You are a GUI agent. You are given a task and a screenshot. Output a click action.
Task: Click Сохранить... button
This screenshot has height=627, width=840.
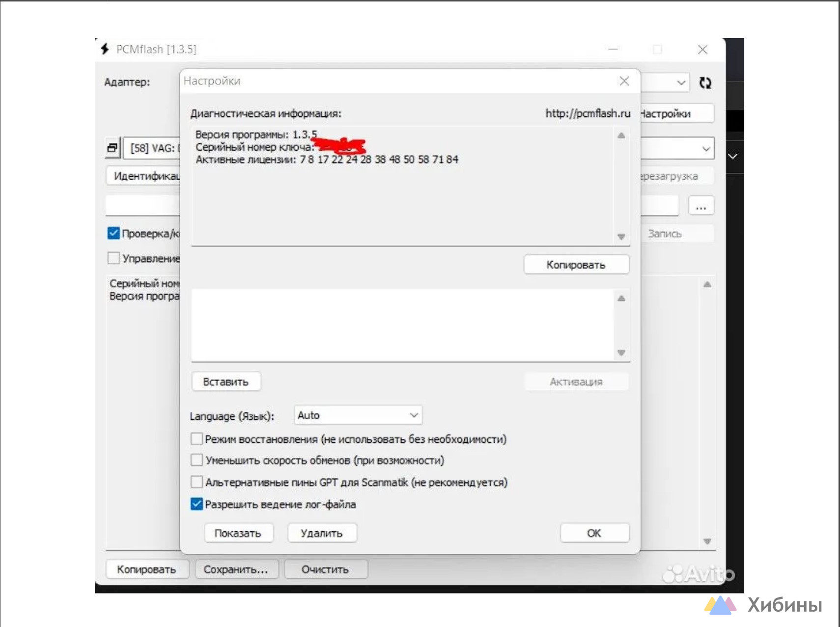236,569
